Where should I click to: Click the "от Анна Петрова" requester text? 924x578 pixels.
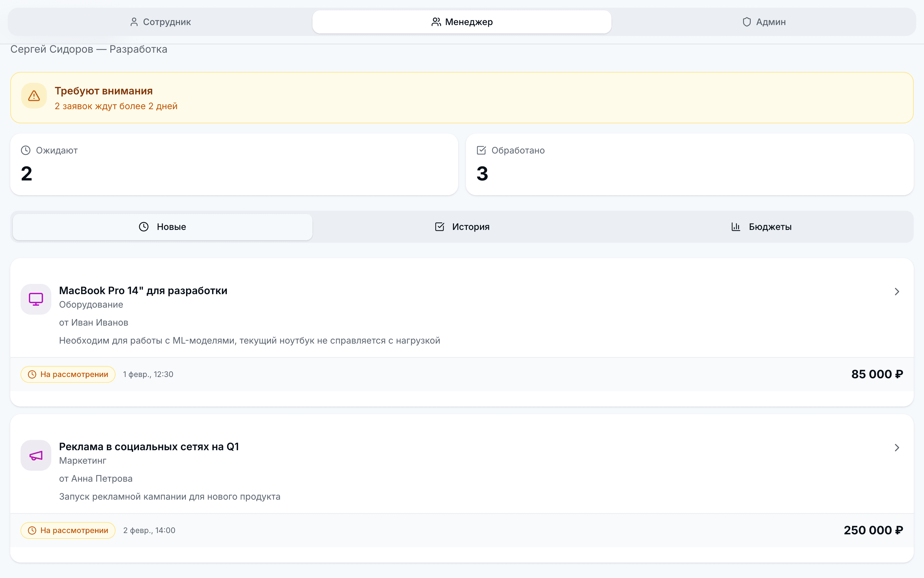pos(96,478)
